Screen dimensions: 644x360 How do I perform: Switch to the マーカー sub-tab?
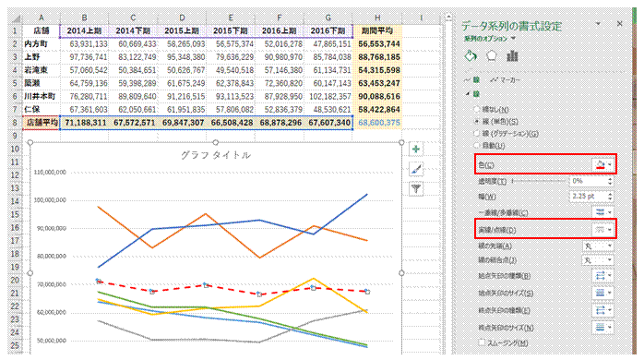[506, 79]
